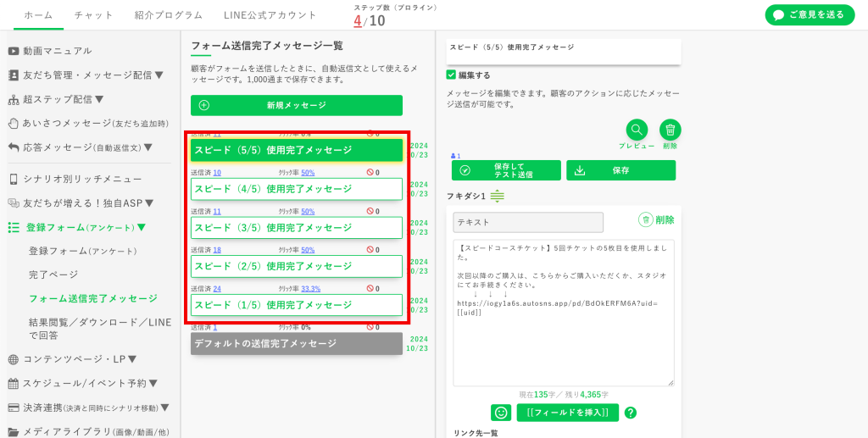Click the 友だちが増える chat bubbles icon
Viewport: 868px width, 438px height.
14,203
